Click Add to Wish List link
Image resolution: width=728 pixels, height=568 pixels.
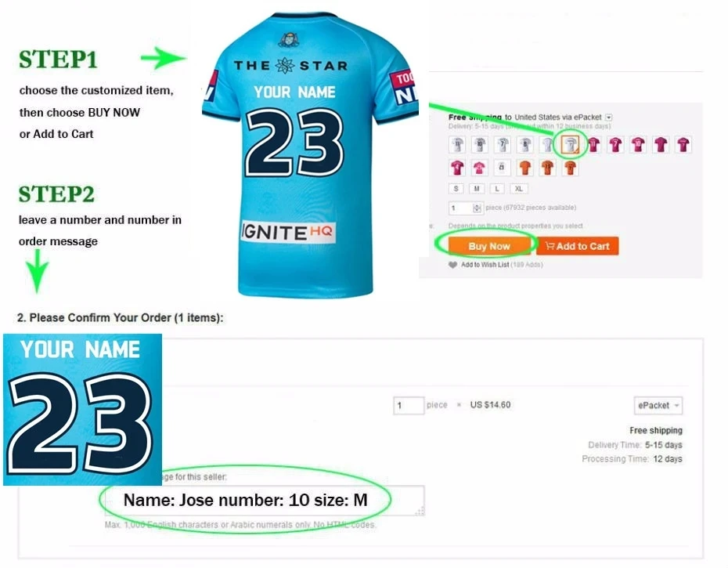click(x=485, y=265)
